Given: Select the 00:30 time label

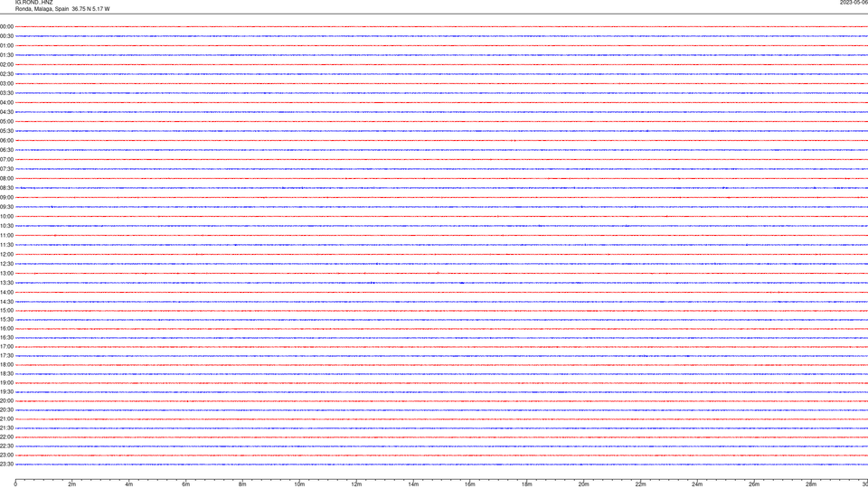Looking at the screenshot, I should click(x=6, y=36).
